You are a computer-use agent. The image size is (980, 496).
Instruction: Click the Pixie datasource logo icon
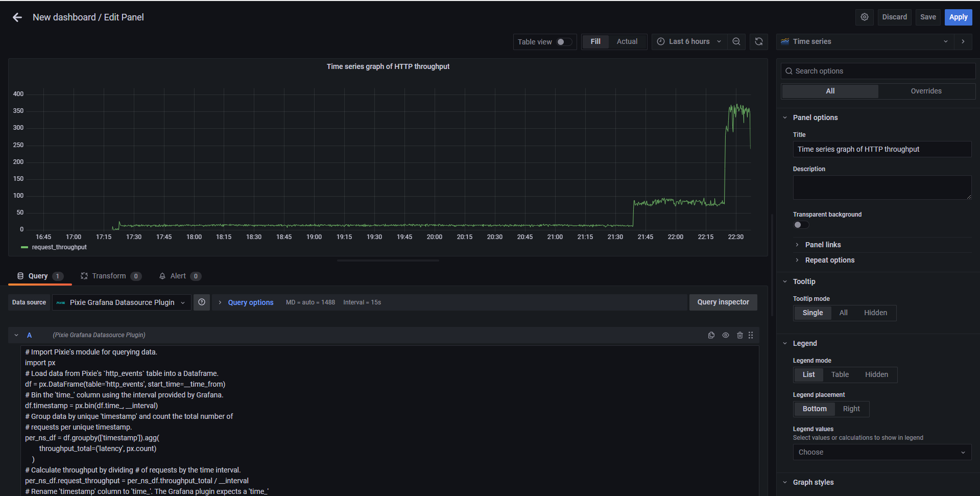tap(61, 302)
